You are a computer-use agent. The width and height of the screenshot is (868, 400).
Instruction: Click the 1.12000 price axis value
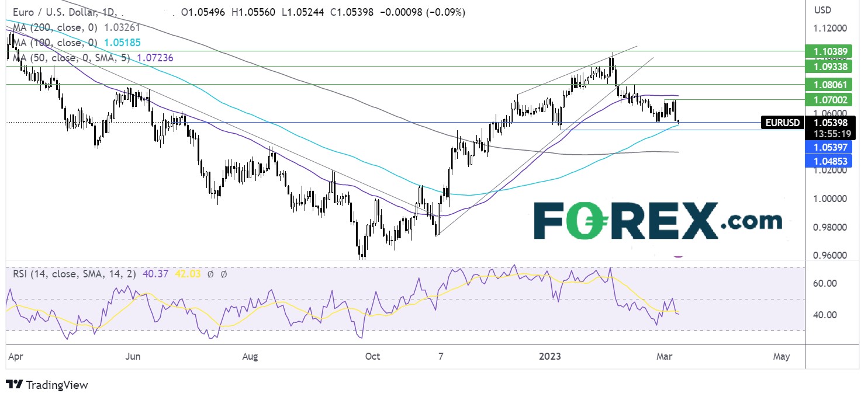[x=829, y=29]
